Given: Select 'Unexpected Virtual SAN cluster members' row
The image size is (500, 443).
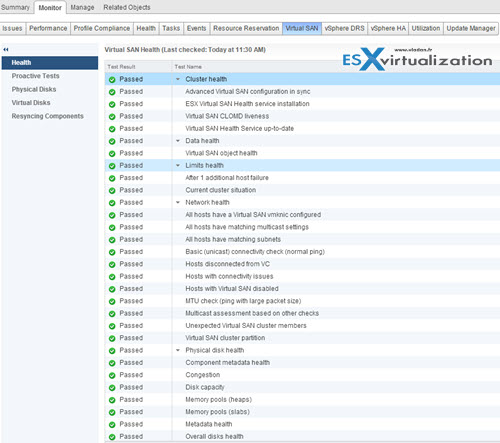Looking at the screenshot, I should [302, 326].
